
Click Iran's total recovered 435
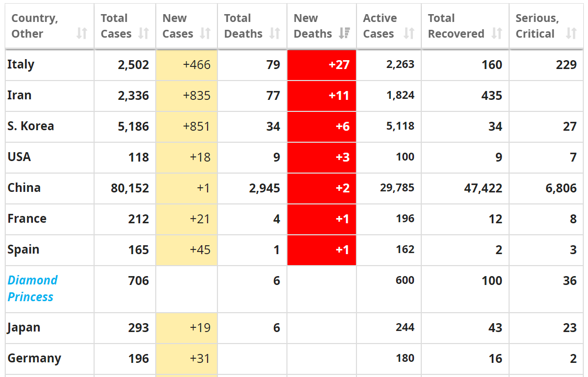click(492, 96)
